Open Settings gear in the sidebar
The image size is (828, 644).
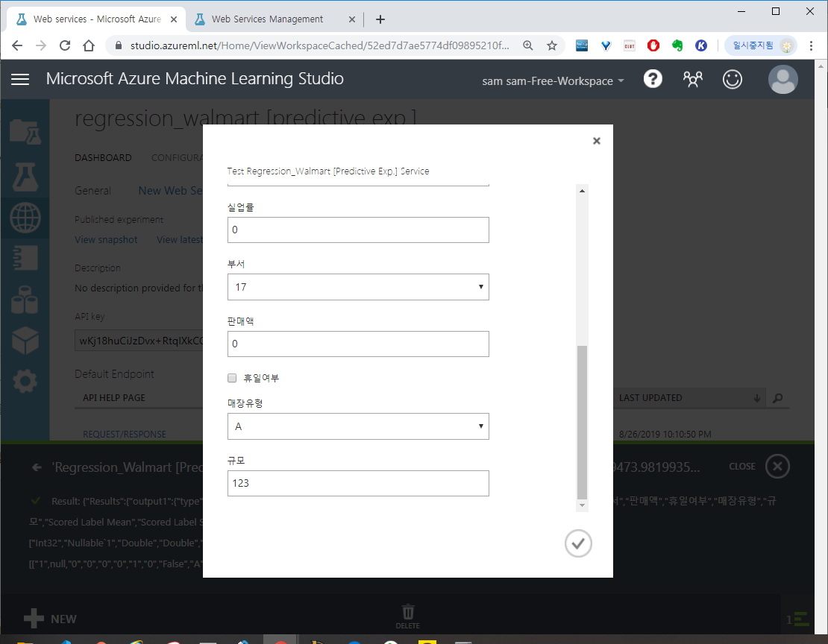tap(25, 381)
